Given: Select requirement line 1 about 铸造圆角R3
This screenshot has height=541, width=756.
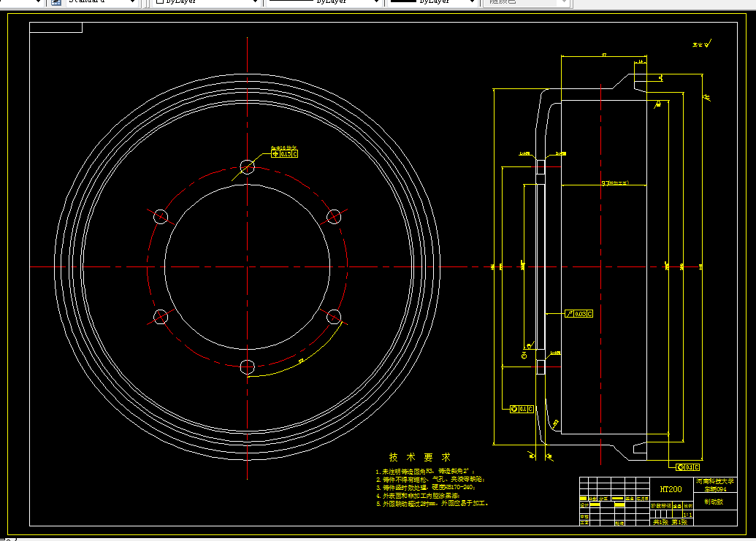Looking at the screenshot, I should [x=426, y=471].
